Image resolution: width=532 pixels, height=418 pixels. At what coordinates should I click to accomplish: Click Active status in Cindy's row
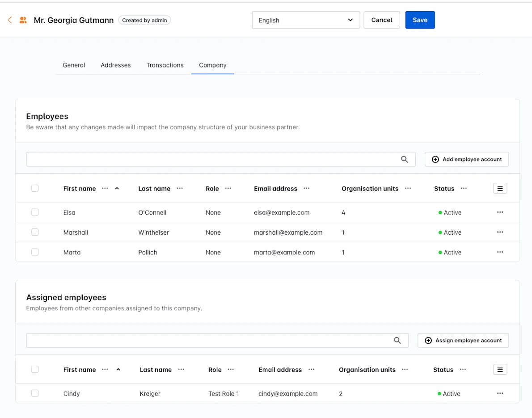(x=449, y=394)
